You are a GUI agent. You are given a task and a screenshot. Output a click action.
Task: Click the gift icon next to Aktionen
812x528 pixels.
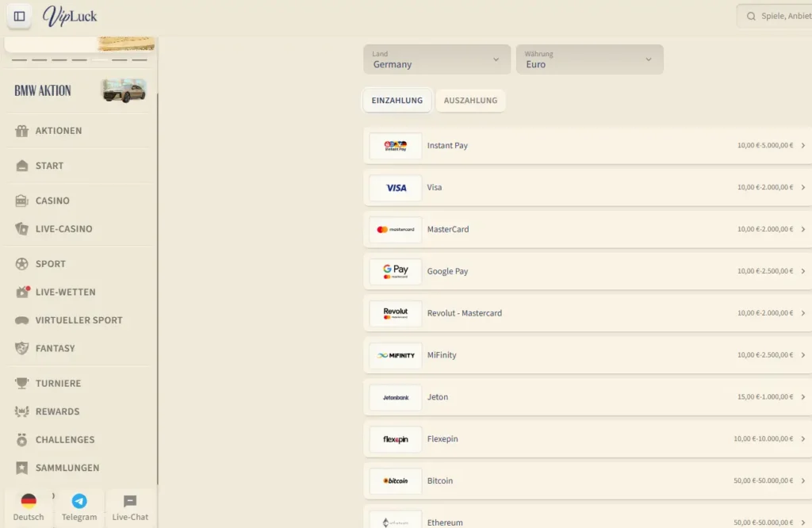point(21,131)
